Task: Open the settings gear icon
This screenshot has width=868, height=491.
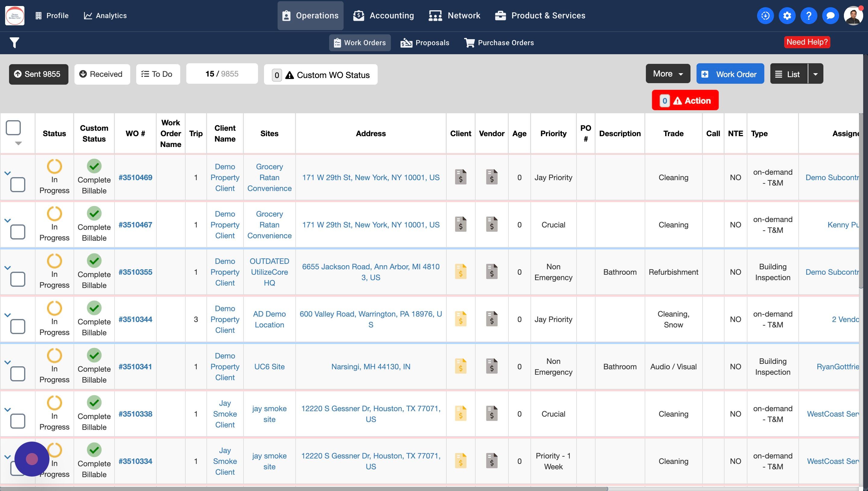Action: click(787, 15)
